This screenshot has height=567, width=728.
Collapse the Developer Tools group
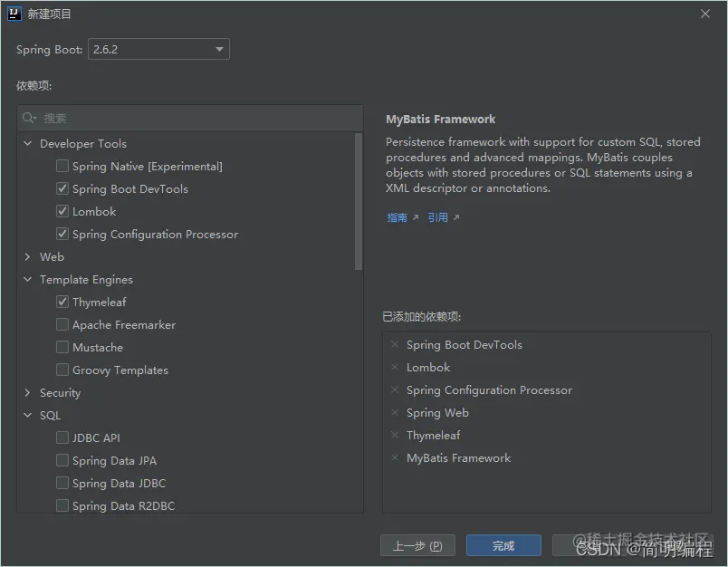pos(28,143)
